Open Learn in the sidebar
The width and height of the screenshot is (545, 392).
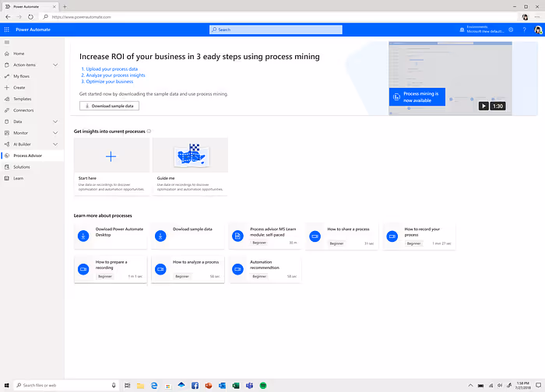(19, 178)
